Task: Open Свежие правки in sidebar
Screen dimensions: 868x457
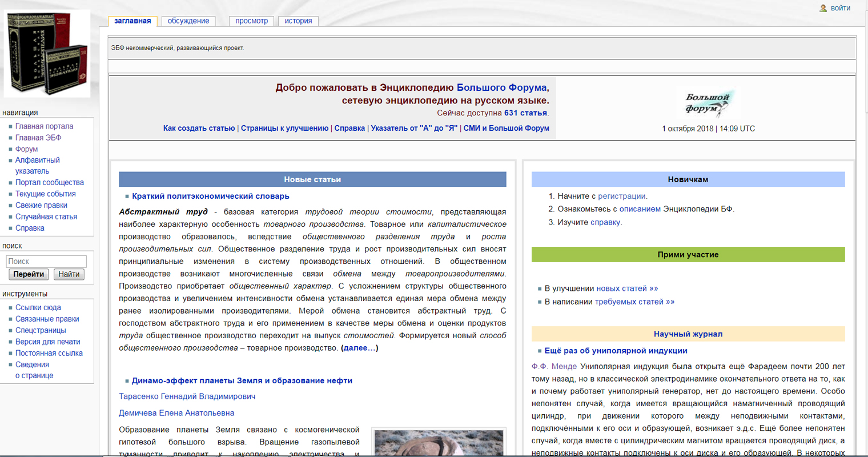Action: point(41,205)
